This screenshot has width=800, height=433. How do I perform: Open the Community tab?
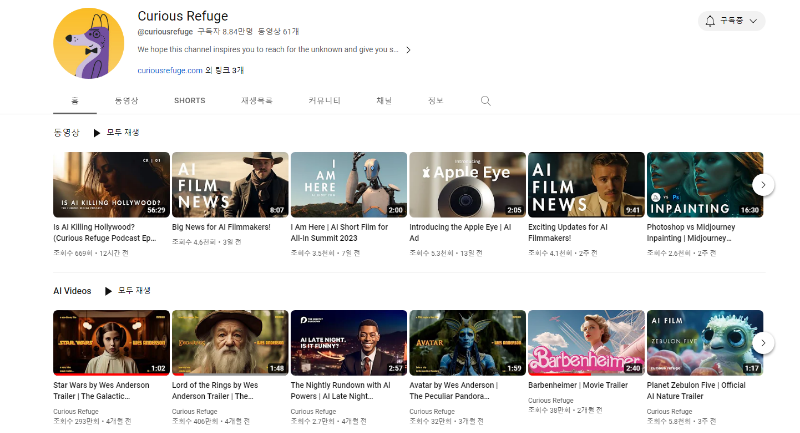click(x=324, y=100)
